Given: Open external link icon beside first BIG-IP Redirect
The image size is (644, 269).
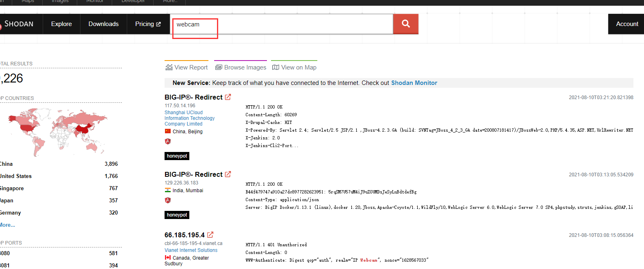Looking at the screenshot, I should pyautogui.click(x=228, y=97).
